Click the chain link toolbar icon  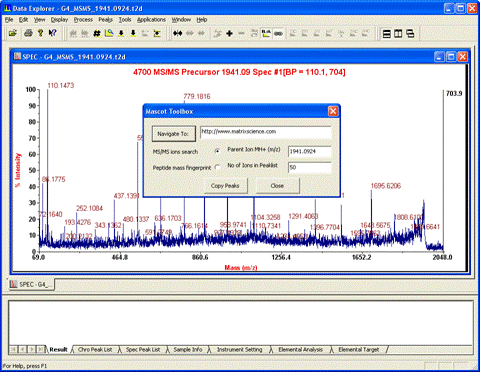[278, 33]
